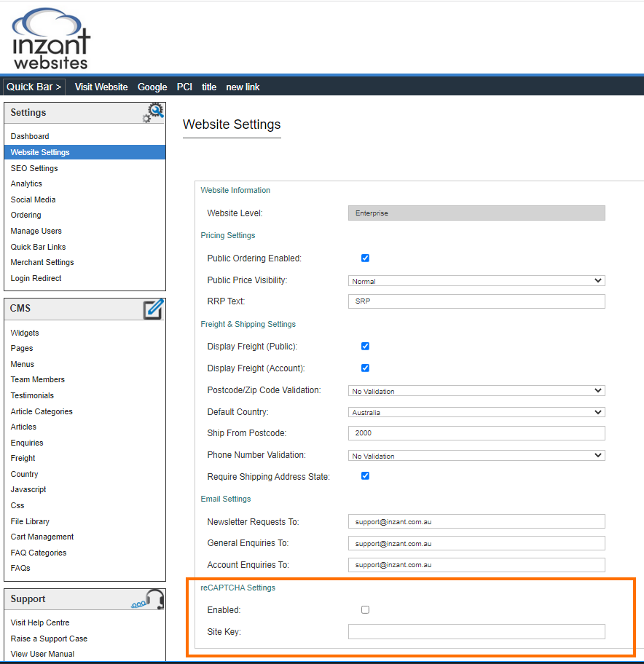
Task: Toggle Display Freight (Public) checkbox
Action: (x=365, y=346)
